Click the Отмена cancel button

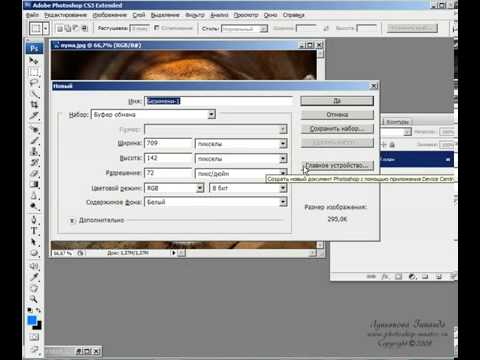coord(337,115)
